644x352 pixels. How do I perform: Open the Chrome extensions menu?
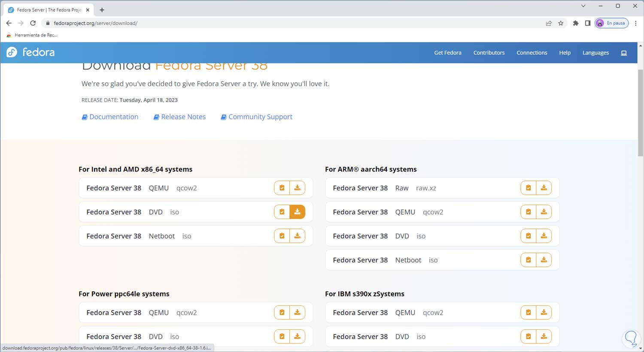click(576, 23)
